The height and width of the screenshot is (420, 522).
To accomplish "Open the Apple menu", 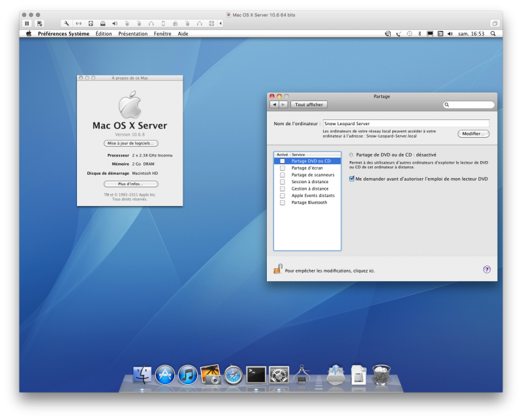I will [29, 34].
